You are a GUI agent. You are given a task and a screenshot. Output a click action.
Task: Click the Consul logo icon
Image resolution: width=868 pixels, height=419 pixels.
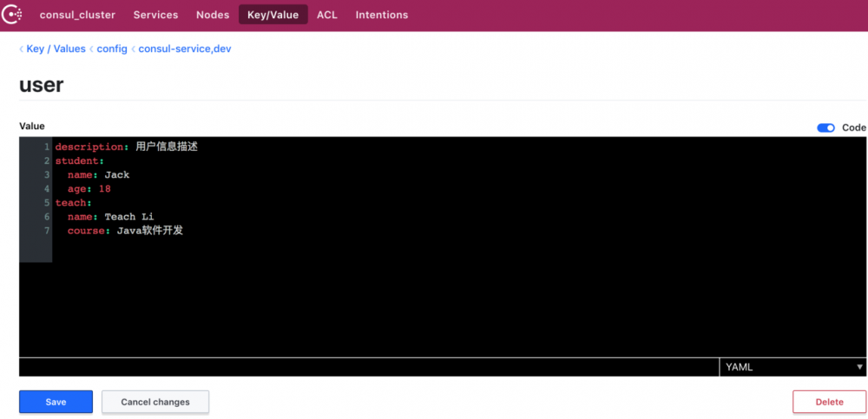coord(12,15)
